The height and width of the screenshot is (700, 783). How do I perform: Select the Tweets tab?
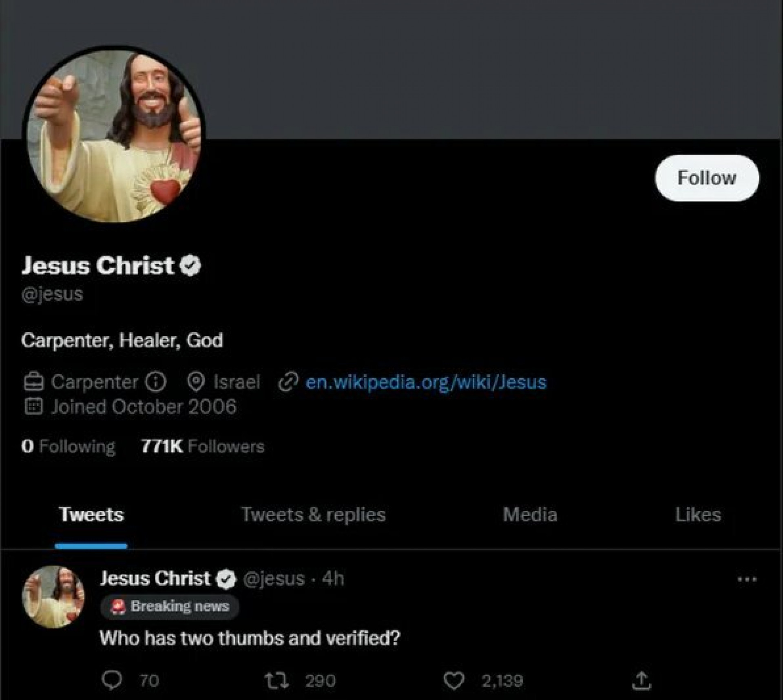[x=91, y=515]
